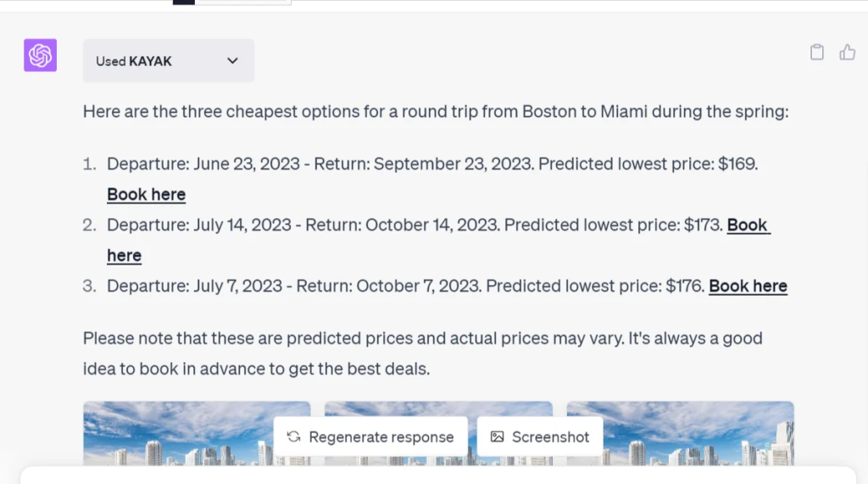
Task: Open Book here link for $169 flight
Action: 146,194
